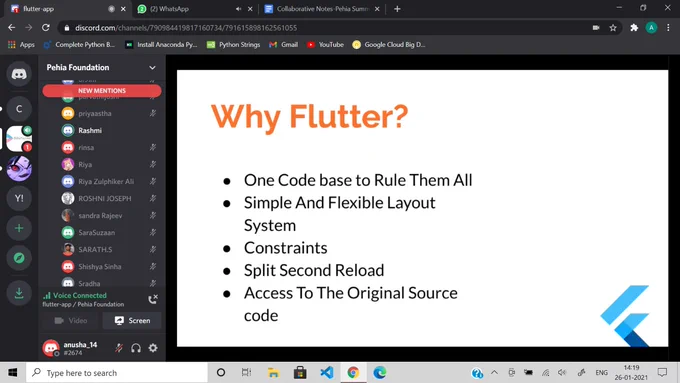Expand Pehia Foundation server dropdown
The height and width of the screenshot is (383, 680).
coord(152,68)
